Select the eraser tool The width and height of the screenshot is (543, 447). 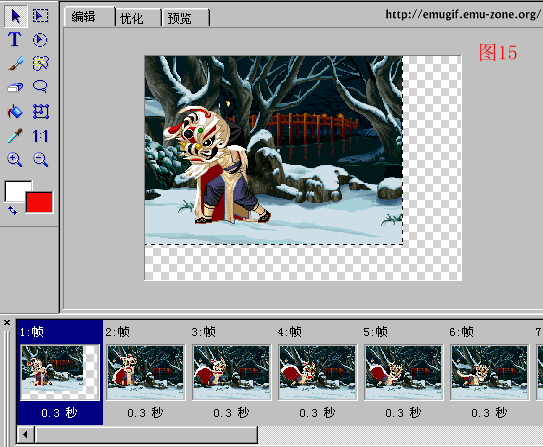(15, 87)
